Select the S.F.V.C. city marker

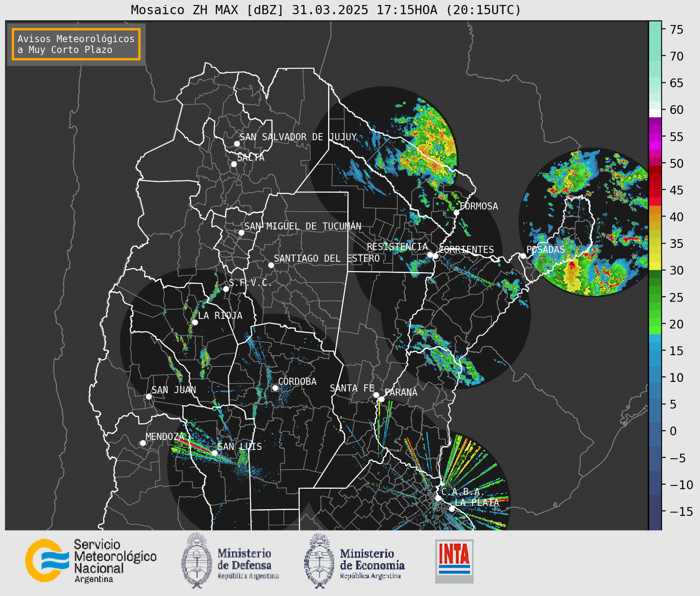(x=226, y=289)
